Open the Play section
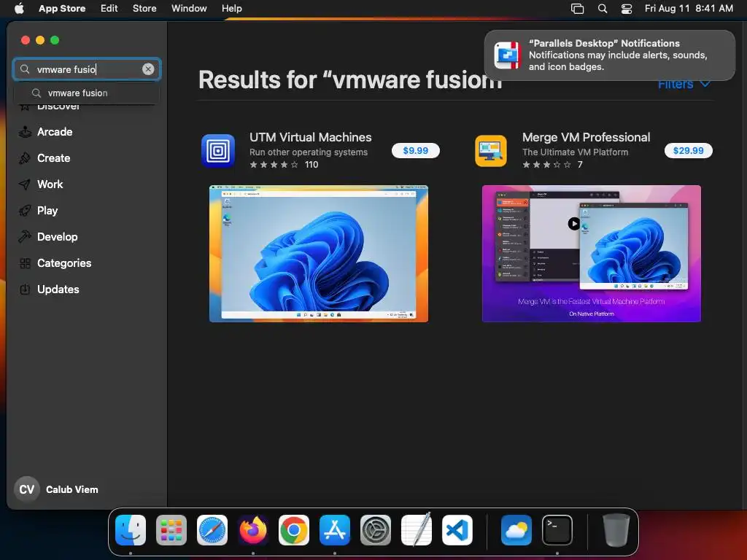The image size is (747, 560). [x=47, y=211]
